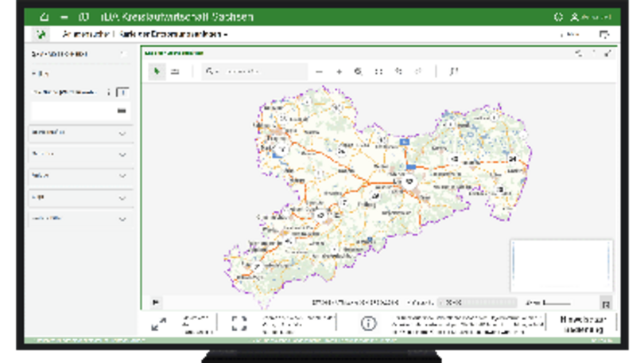Screen dimensions: 644x363
Task: Select the Anlagensuche menu item
Action: point(85,35)
